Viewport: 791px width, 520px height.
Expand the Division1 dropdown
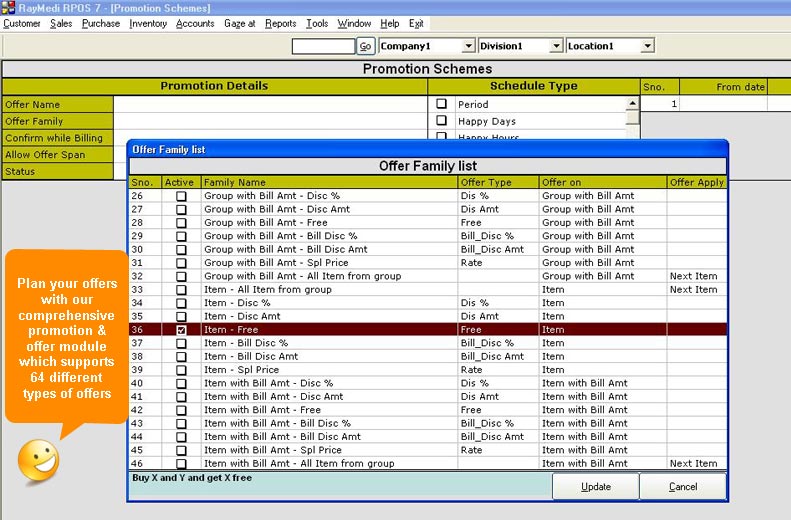click(x=556, y=46)
